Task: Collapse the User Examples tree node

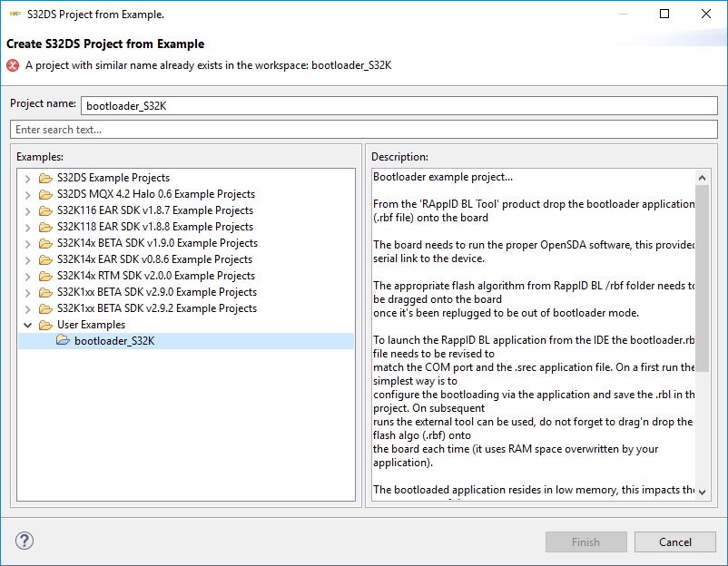Action: (x=28, y=325)
